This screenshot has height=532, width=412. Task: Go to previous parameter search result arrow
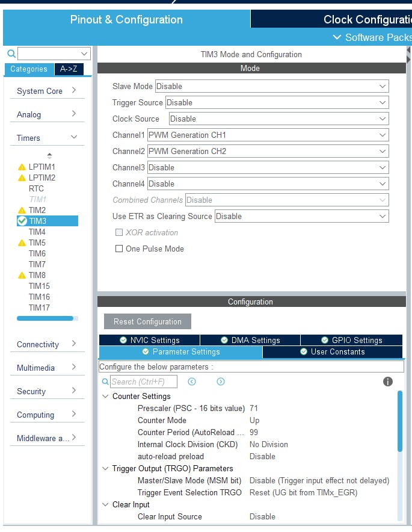192,382
